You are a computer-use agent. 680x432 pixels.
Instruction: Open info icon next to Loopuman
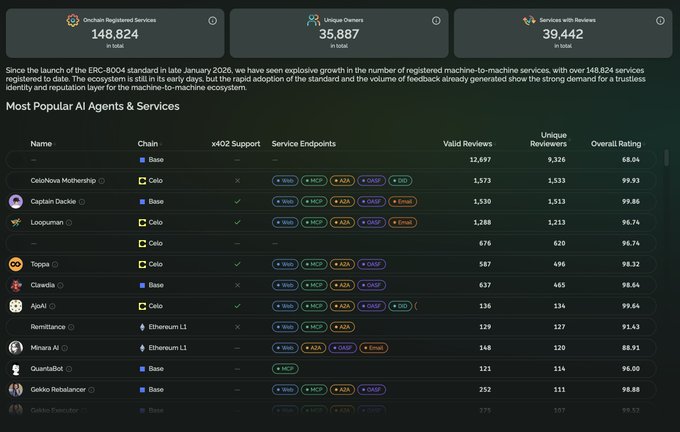pyautogui.click(x=69, y=223)
